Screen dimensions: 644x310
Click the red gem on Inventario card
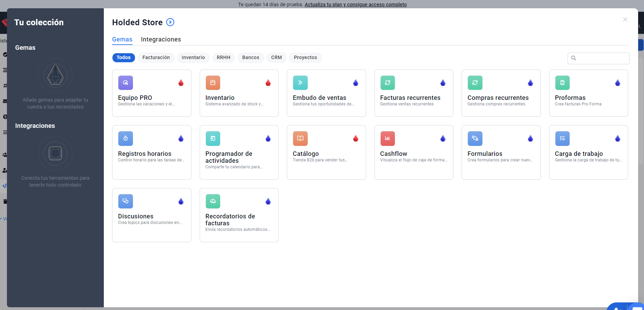268,83
